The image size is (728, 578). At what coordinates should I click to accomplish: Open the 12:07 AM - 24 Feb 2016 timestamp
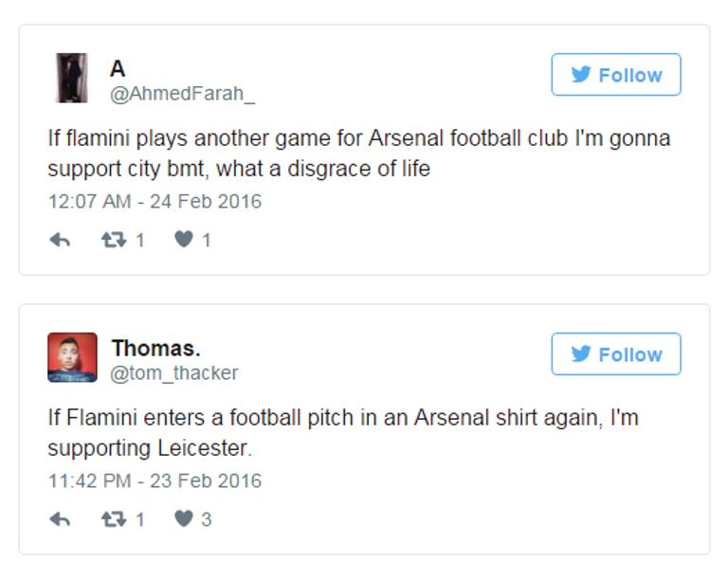pyautogui.click(x=155, y=202)
